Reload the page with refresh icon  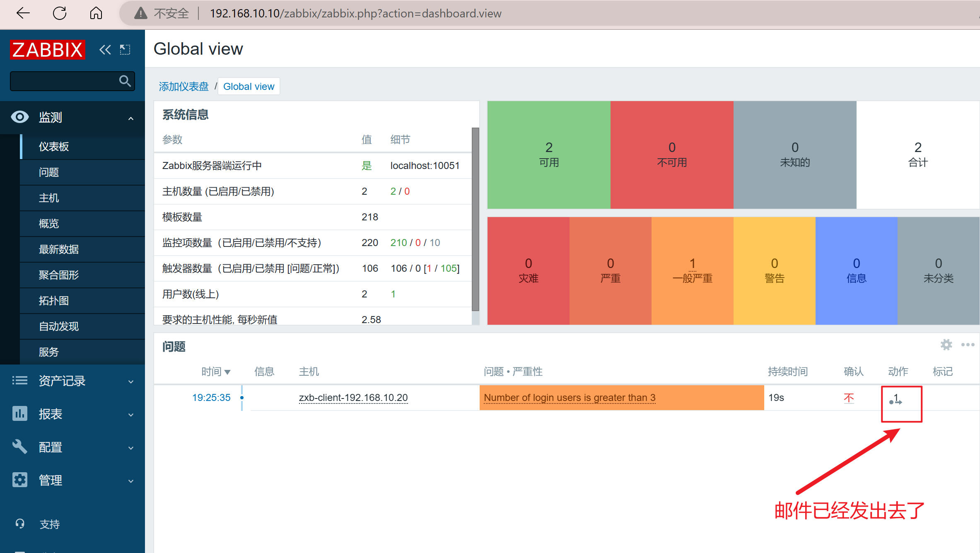tap(60, 13)
